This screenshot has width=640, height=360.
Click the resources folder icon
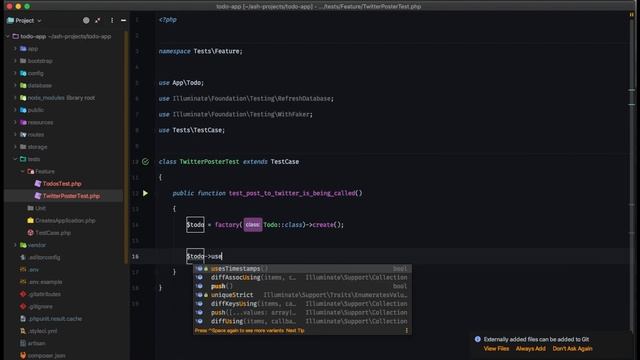23,122
